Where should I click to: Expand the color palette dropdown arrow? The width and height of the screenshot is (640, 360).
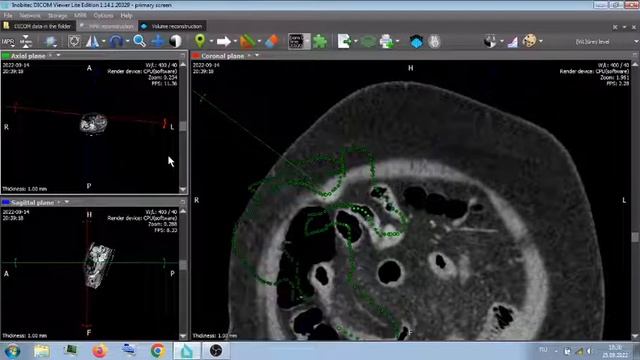541,41
